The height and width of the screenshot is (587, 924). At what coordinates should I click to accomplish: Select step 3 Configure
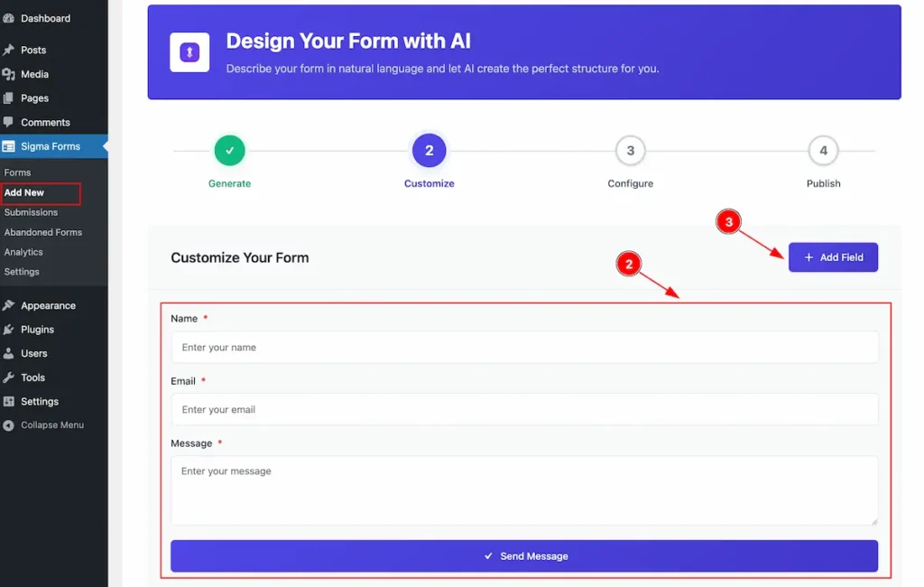pyautogui.click(x=630, y=151)
